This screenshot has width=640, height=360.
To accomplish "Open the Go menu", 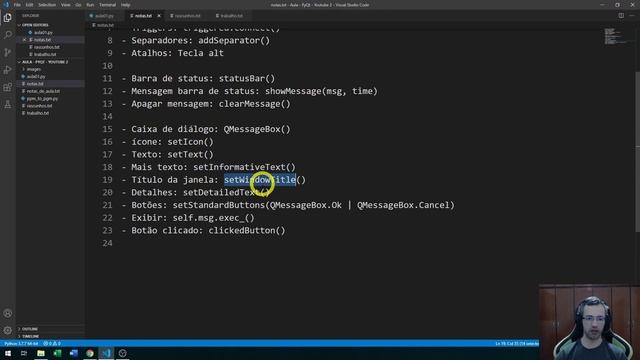I will [x=78, y=5].
